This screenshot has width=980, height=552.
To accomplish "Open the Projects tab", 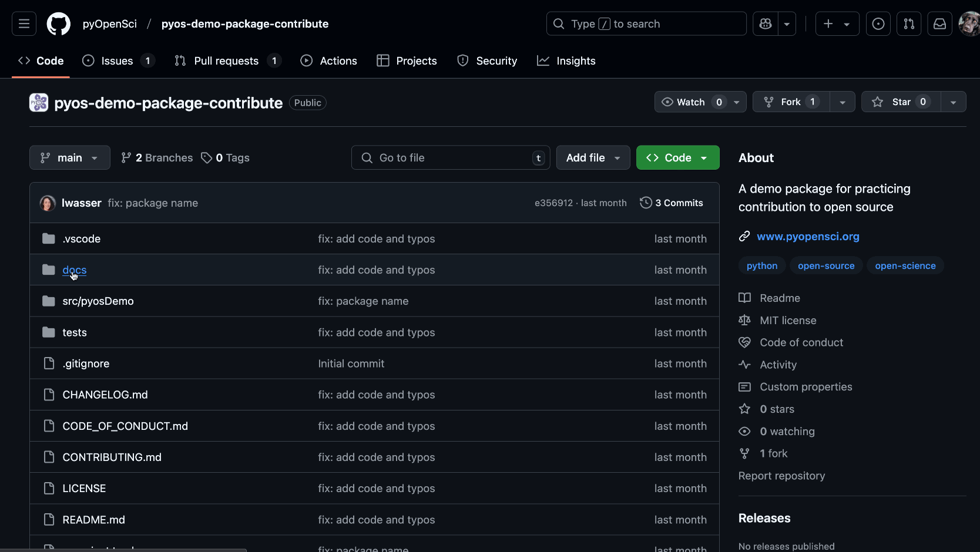I will click(x=407, y=60).
